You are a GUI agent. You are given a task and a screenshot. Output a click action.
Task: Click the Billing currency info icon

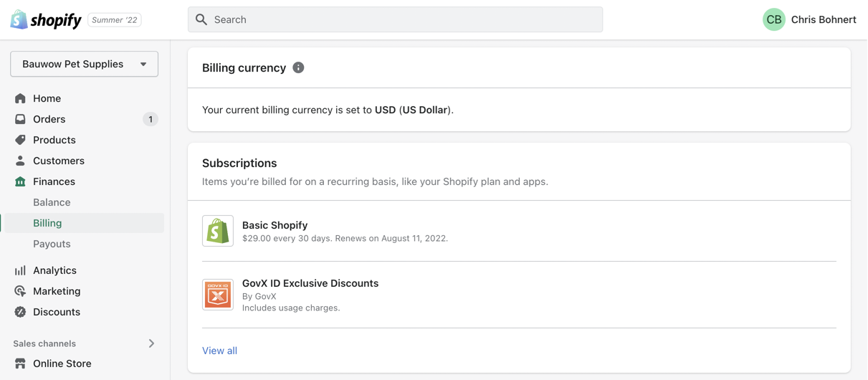[298, 67]
